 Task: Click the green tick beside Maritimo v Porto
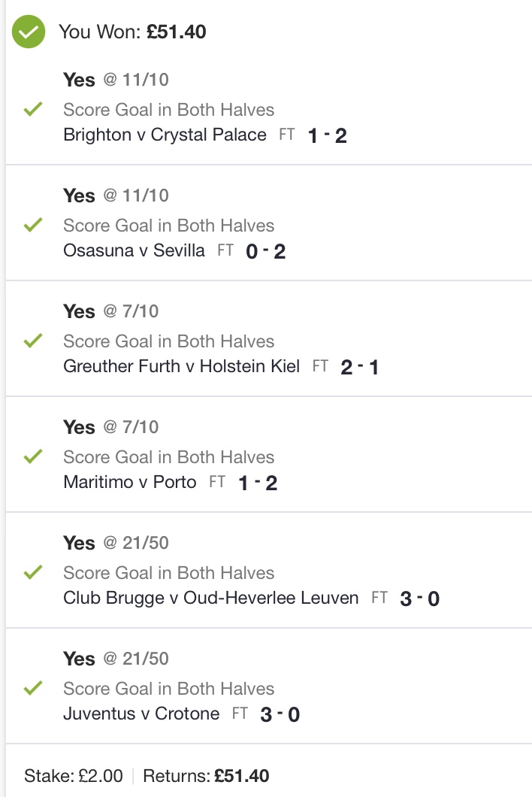pyautogui.click(x=33, y=456)
